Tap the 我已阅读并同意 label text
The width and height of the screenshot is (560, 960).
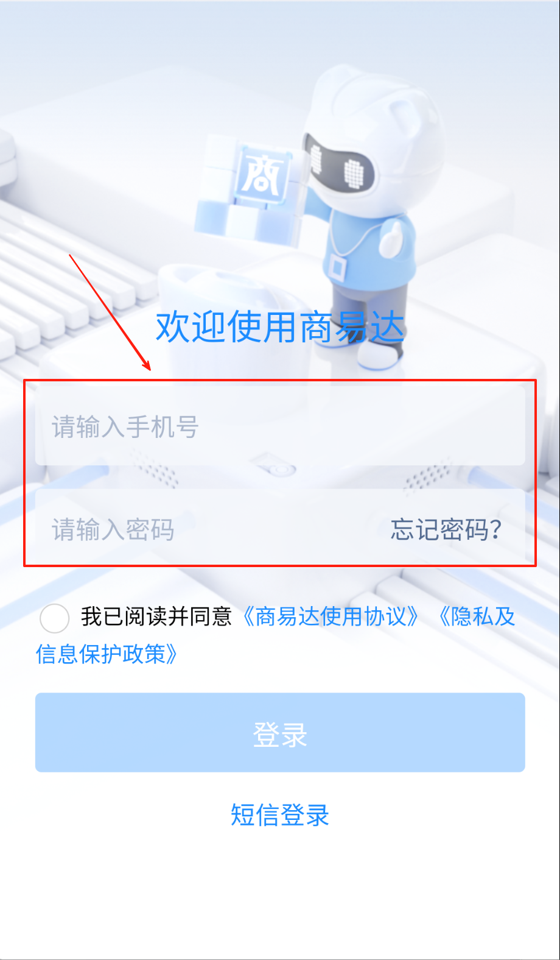click(x=156, y=616)
